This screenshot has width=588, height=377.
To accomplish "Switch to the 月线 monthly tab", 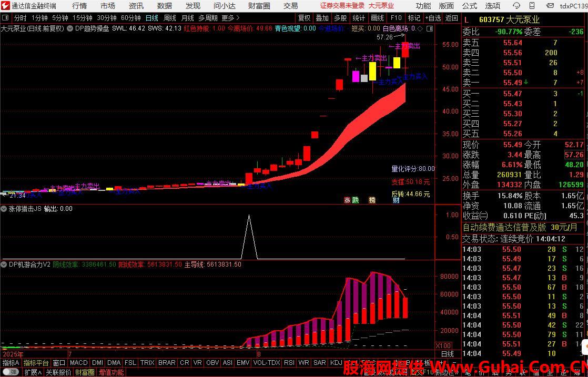I will click(x=188, y=17).
